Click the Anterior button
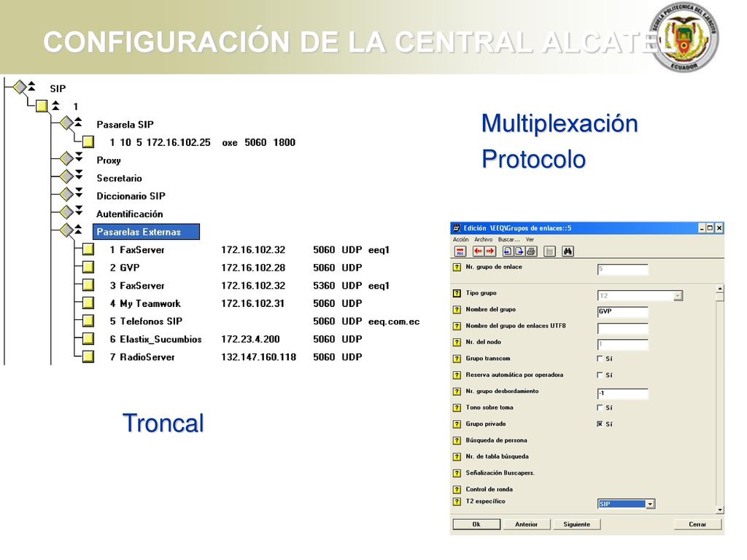747x560 pixels. [527, 524]
